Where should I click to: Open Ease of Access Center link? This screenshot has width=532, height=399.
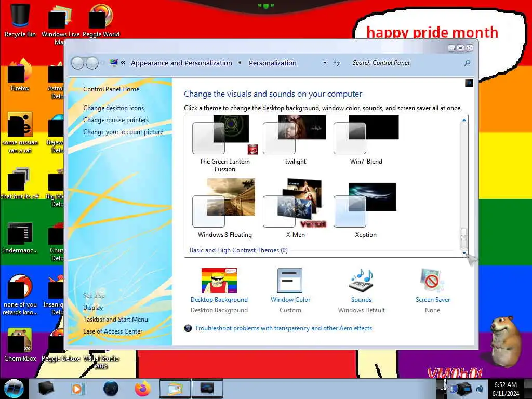pos(113,331)
